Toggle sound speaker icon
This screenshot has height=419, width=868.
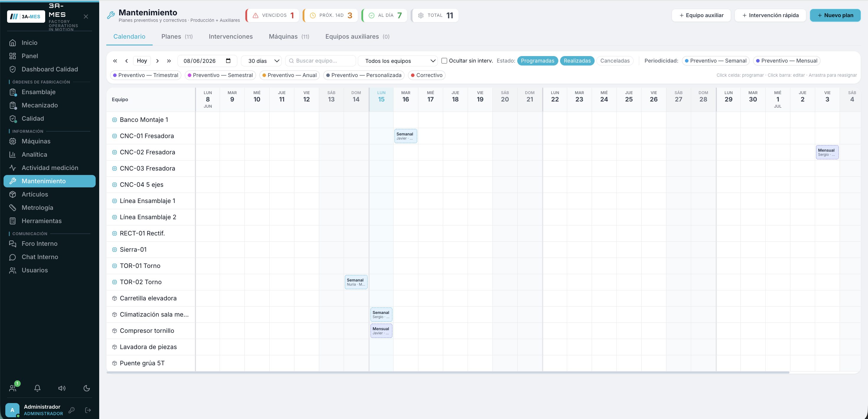pos(62,388)
